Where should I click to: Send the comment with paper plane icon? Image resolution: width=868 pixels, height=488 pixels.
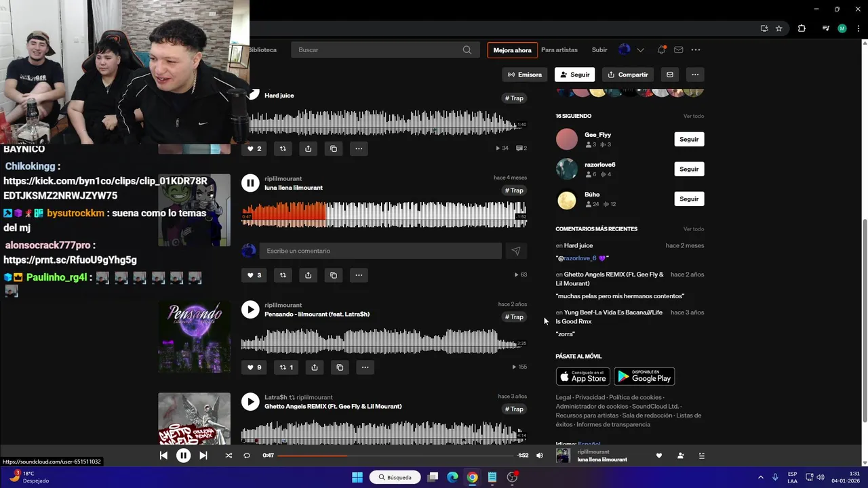click(x=516, y=251)
